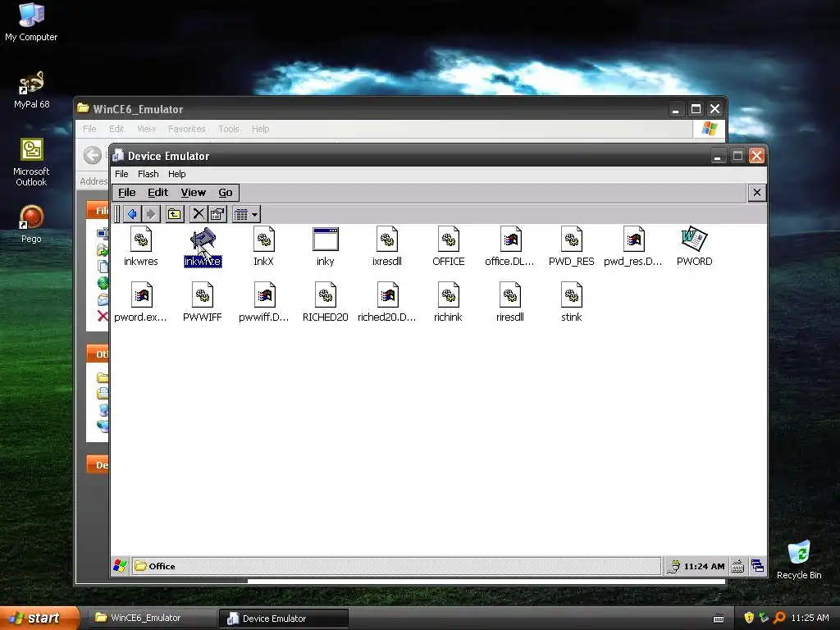840x630 pixels.
Task: Switch to WinCE6_Emulator taskbar button
Action: [151, 618]
